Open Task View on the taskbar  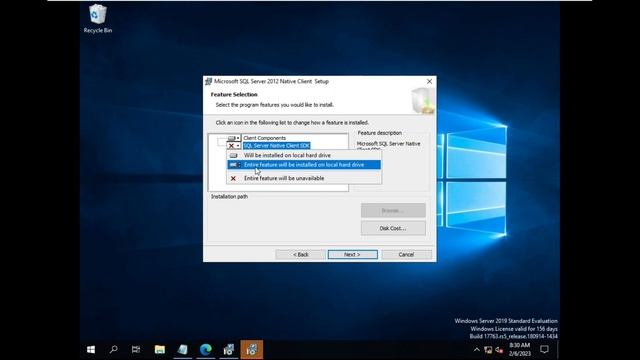tap(136, 350)
